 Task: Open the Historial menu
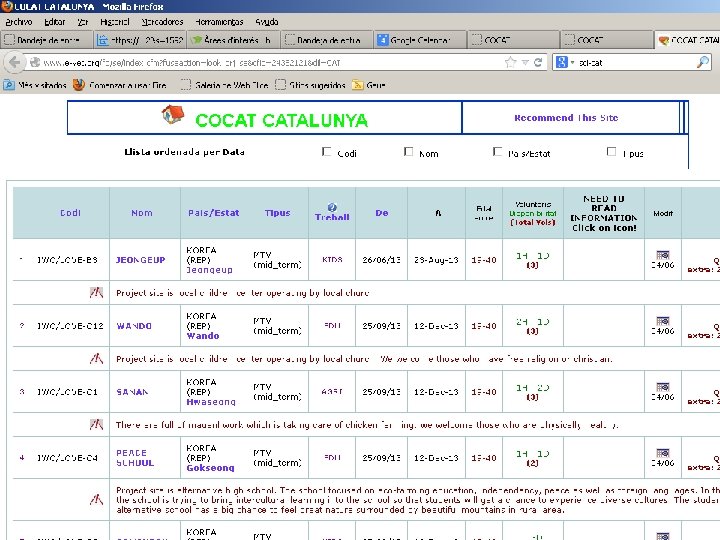pos(115,22)
